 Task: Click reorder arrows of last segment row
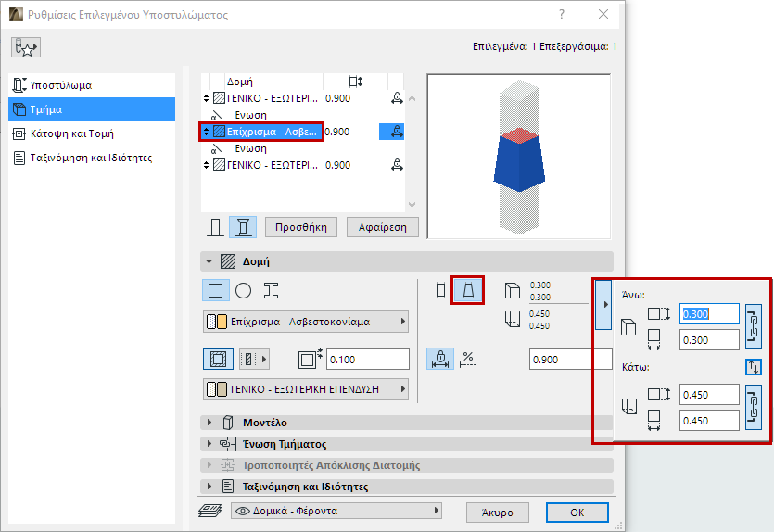pyautogui.click(x=207, y=165)
